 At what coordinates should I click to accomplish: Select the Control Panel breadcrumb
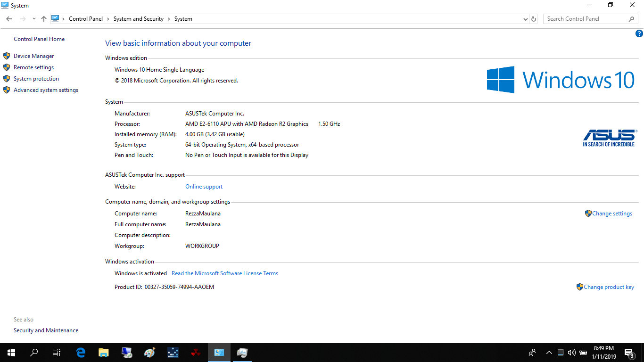pyautogui.click(x=86, y=19)
